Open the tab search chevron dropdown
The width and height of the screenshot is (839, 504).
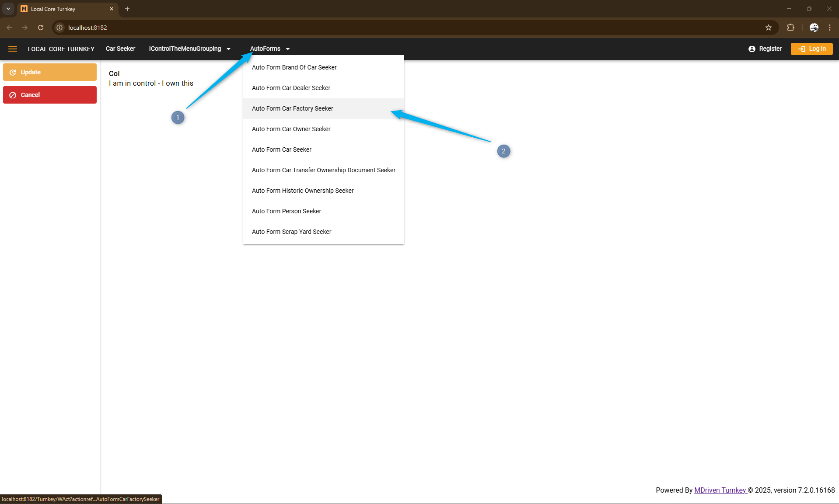click(8, 9)
